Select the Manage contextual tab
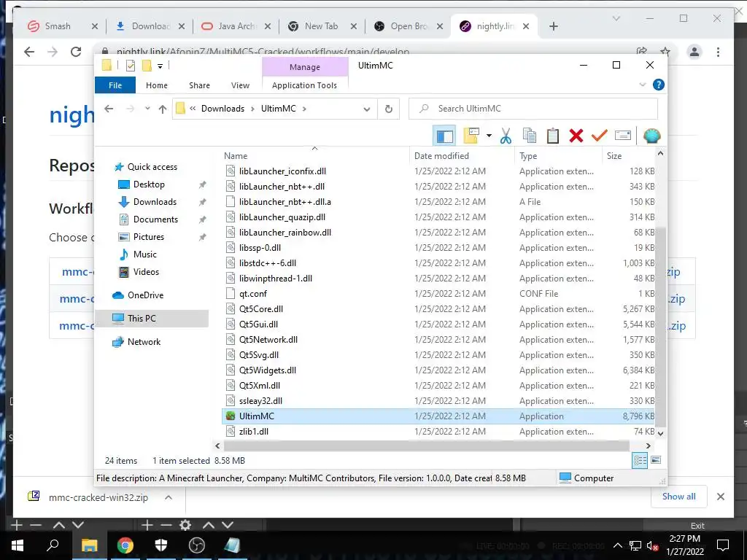Viewport: 747px width, 560px height. [x=305, y=67]
